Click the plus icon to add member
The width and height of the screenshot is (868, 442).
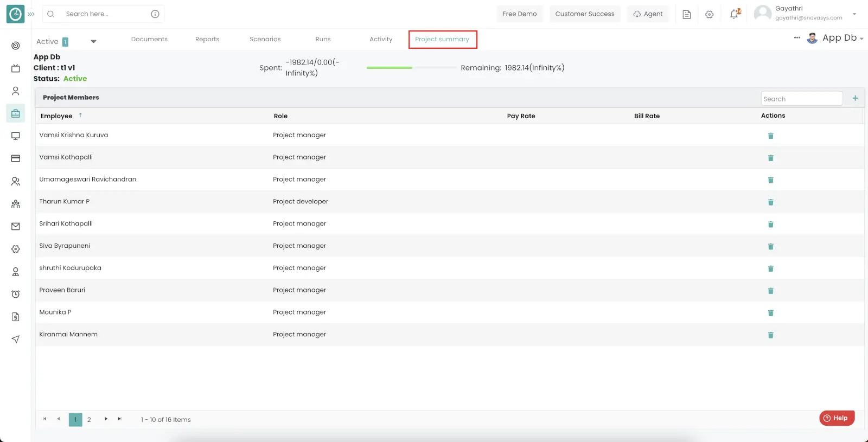(855, 98)
